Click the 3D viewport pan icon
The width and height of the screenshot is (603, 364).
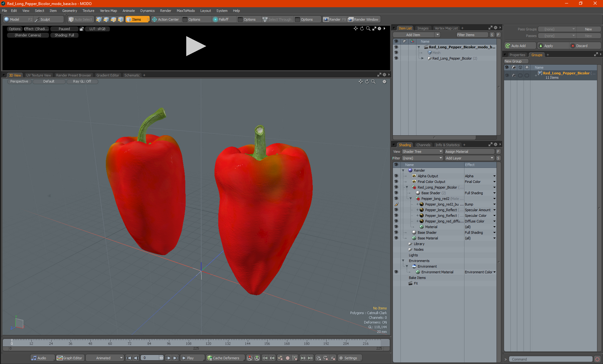tap(361, 82)
